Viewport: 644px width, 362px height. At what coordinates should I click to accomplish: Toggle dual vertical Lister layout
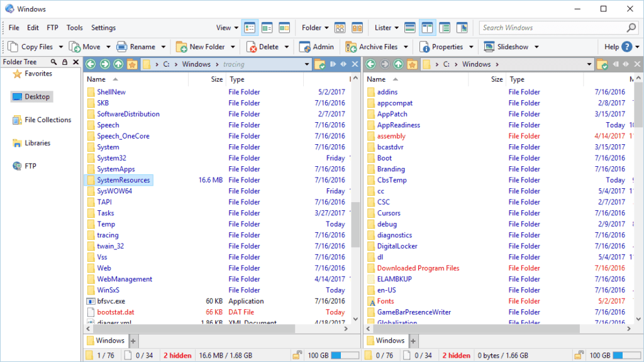427,28
